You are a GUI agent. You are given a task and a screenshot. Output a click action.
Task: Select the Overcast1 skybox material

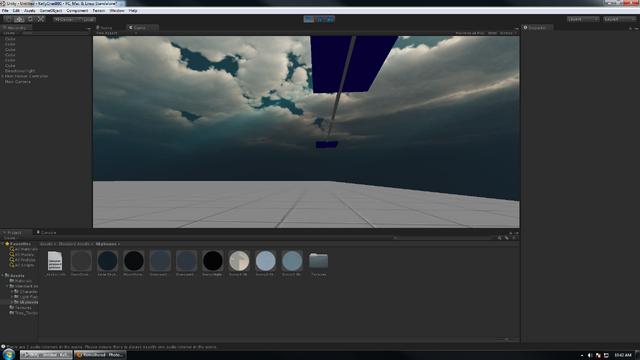pos(160,264)
